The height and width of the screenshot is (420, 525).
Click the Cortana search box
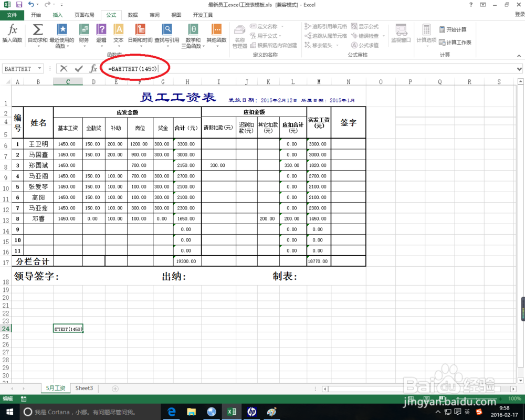(x=90, y=412)
